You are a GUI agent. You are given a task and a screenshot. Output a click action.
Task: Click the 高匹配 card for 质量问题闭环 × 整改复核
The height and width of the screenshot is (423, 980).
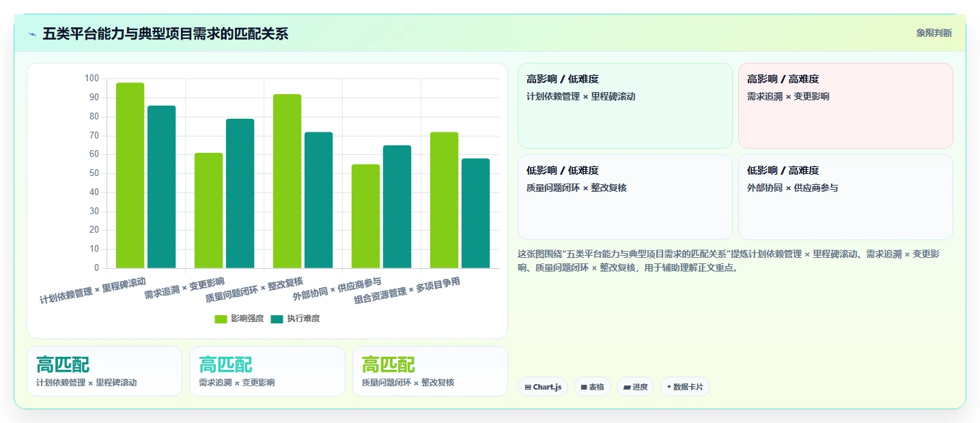point(430,371)
